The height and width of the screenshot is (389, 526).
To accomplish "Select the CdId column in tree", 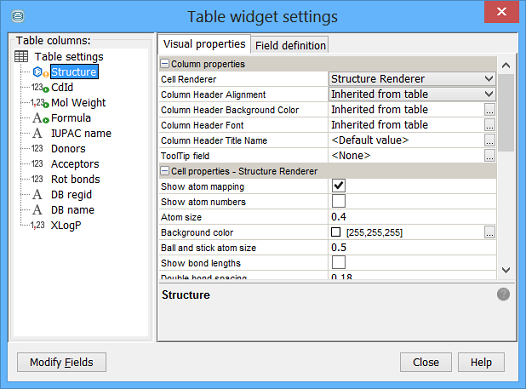I will point(62,87).
